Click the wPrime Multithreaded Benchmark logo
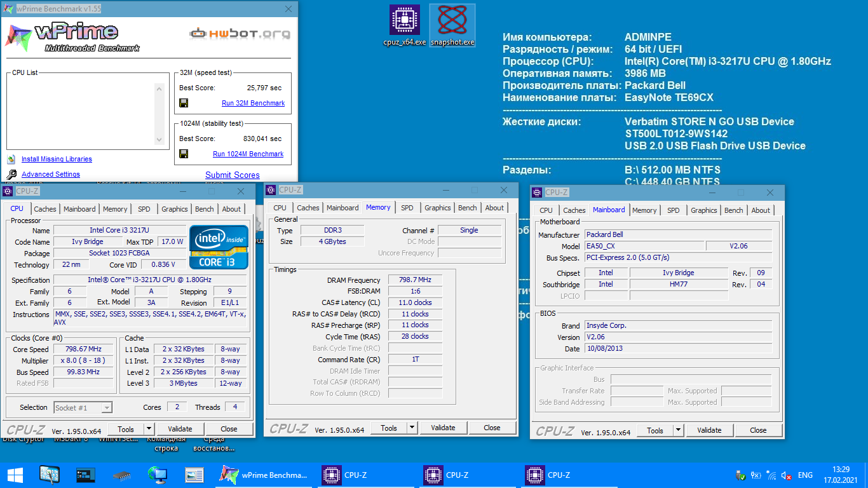The height and width of the screenshot is (488, 868). (71, 37)
